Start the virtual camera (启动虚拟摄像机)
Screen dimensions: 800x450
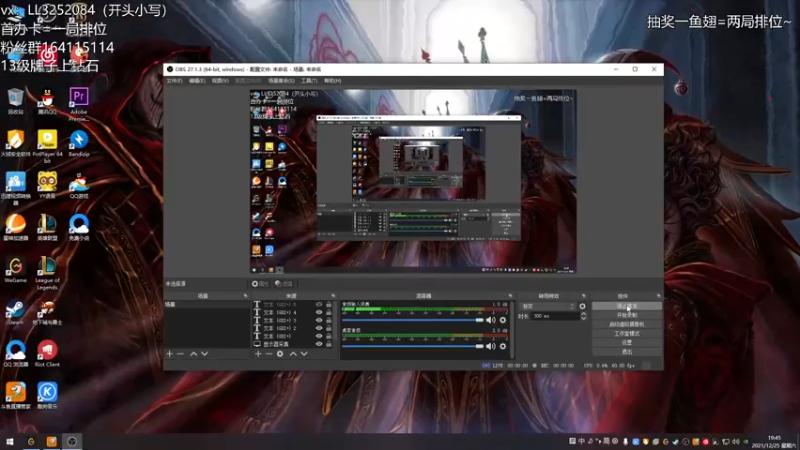point(627,324)
